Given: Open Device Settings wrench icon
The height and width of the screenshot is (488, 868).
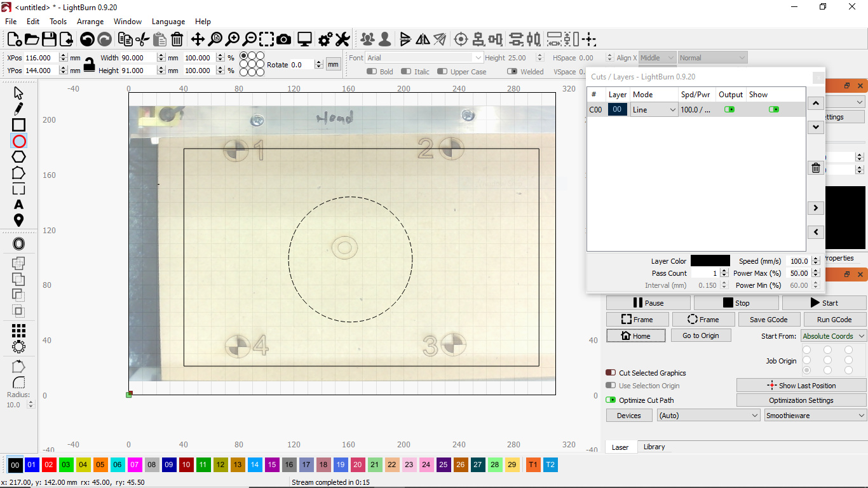Looking at the screenshot, I should 342,39.
